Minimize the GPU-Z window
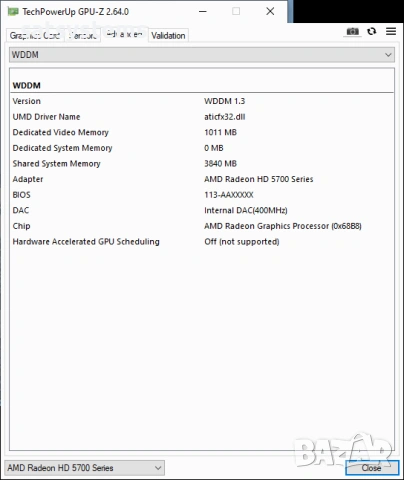The height and width of the screenshot is (480, 404). pyautogui.click(x=203, y=11)
